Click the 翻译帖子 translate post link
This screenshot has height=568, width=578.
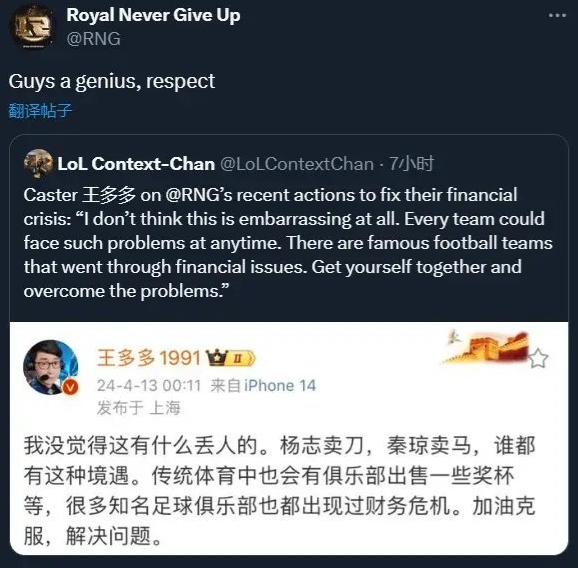(x=40, y=111)
